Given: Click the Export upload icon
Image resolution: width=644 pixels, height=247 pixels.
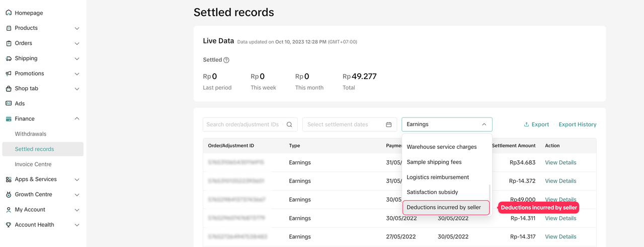Looking at the screenshot, I should [526, 125].
